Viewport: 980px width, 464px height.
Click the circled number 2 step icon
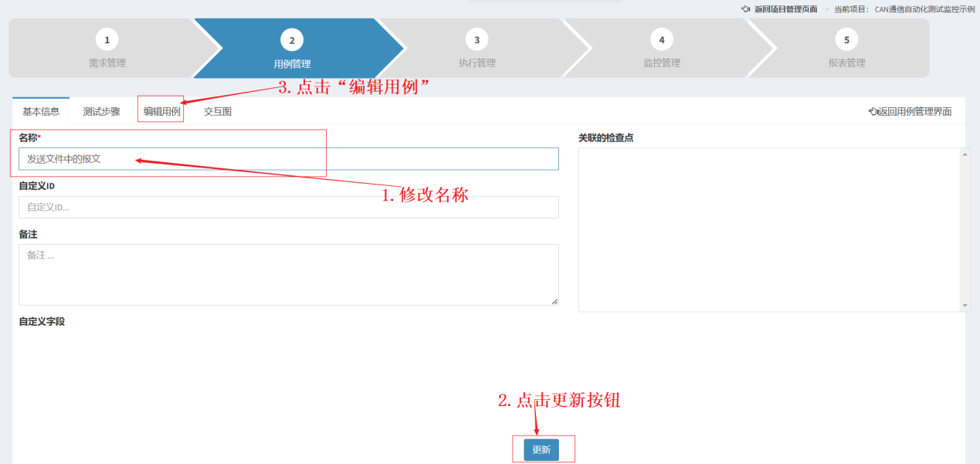292,39
